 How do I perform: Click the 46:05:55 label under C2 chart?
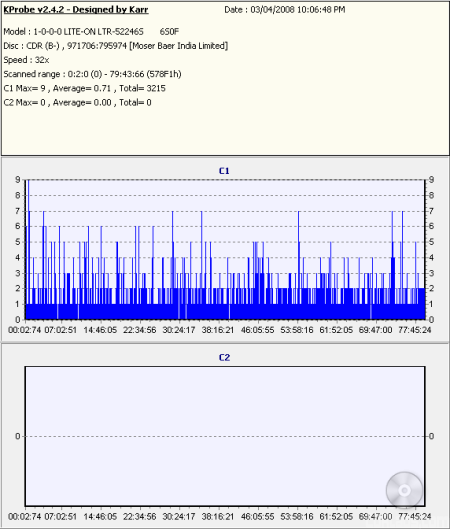[x=257, y=517]
